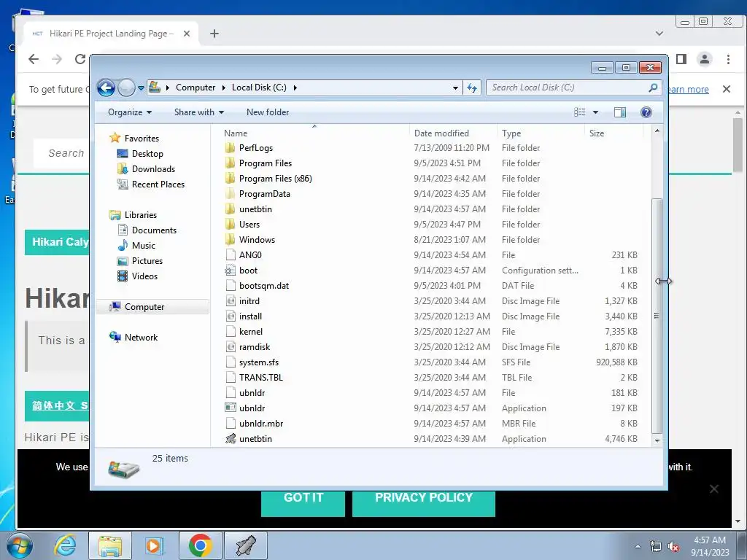Open the Organize menu

(130, 112)
